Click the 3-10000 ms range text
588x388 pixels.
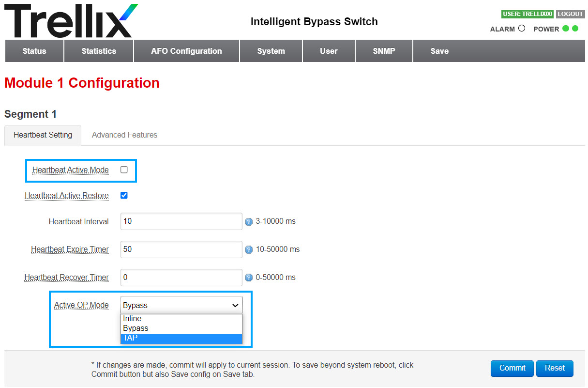[275, 221]
